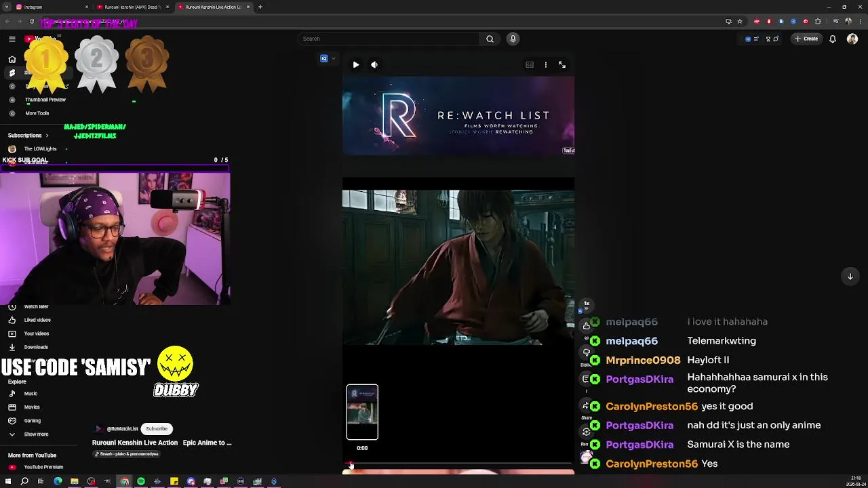Play the paused Shorts video

coord(356,64)
